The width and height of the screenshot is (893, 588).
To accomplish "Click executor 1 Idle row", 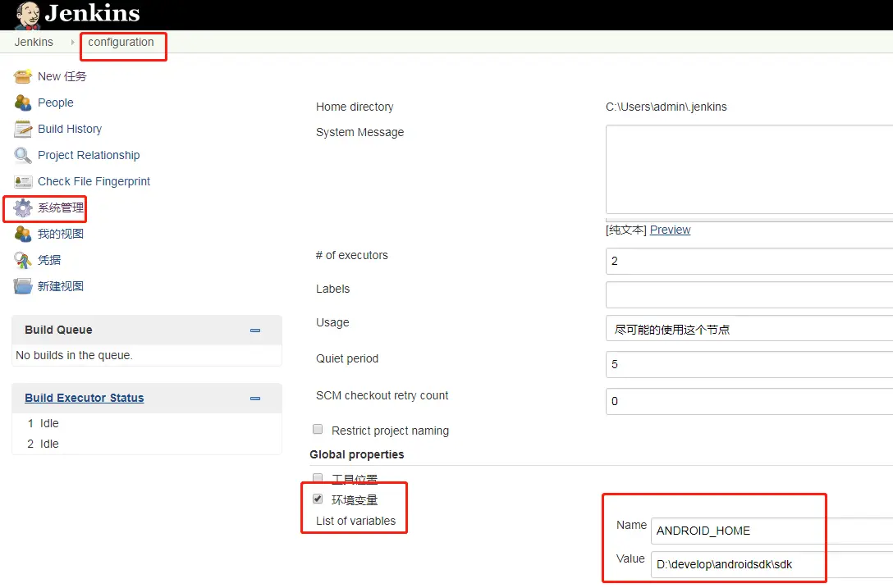I will coord(147,423).
